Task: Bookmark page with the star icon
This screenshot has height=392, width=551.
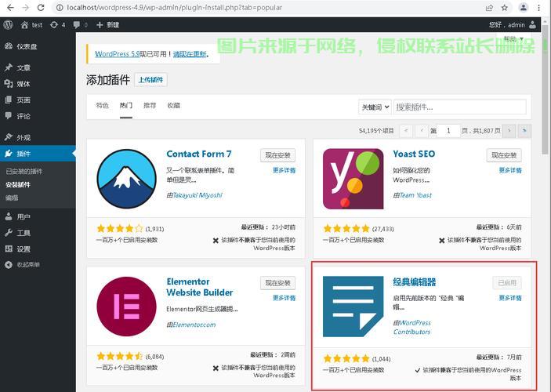Action: pos(501,7)
